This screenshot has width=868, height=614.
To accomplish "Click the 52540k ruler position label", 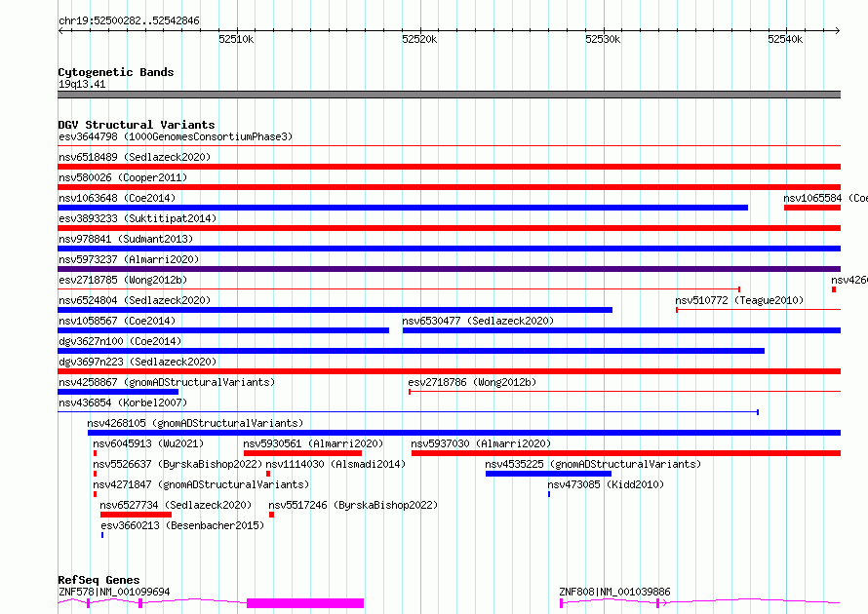I will pyautogui.click(x=785, y=39).
